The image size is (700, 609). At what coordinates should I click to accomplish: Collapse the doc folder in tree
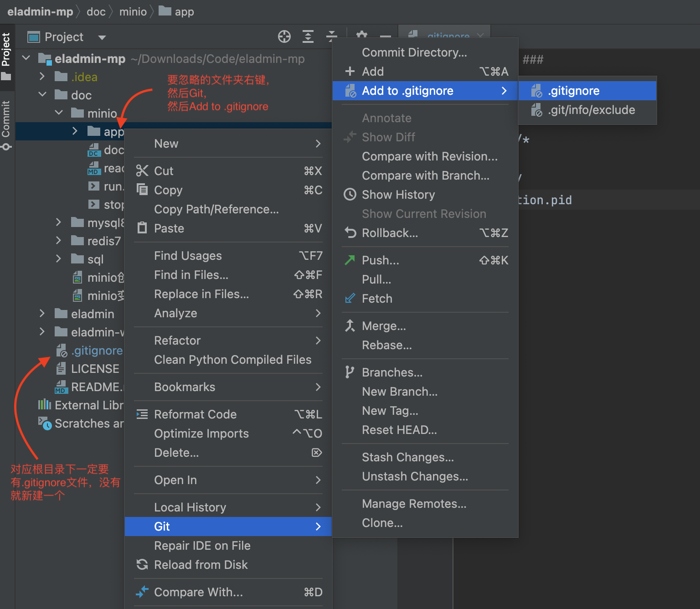click(42, 95)
